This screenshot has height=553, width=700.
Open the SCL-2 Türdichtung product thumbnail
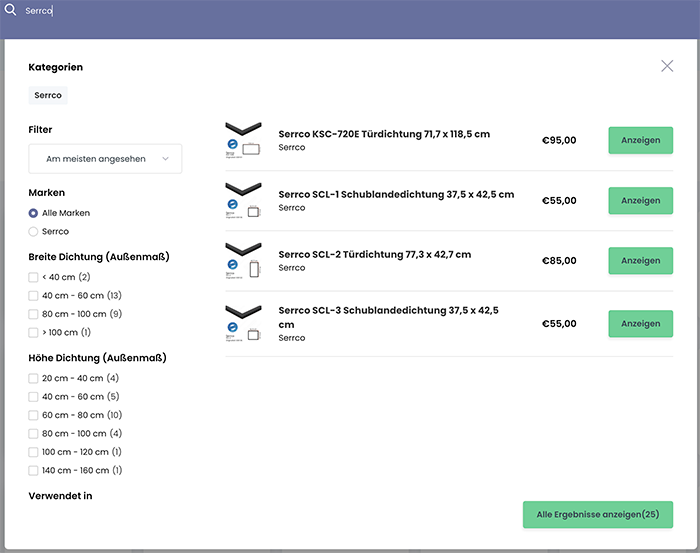click(243, 261)
